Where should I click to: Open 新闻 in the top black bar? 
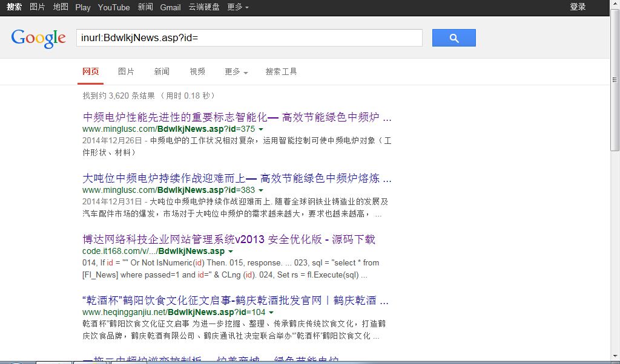[145, 7]
